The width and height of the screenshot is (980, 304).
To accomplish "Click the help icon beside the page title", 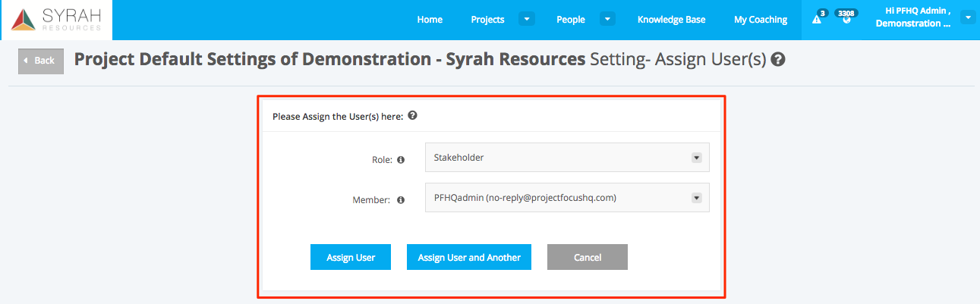I will [x=777, y=59].
